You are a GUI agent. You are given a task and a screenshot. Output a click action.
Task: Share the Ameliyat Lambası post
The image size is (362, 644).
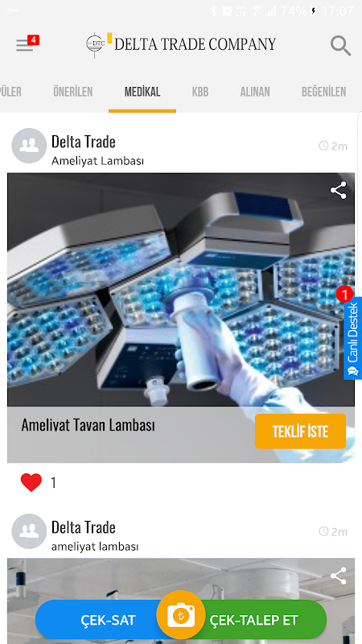click(x=338, y=190)
